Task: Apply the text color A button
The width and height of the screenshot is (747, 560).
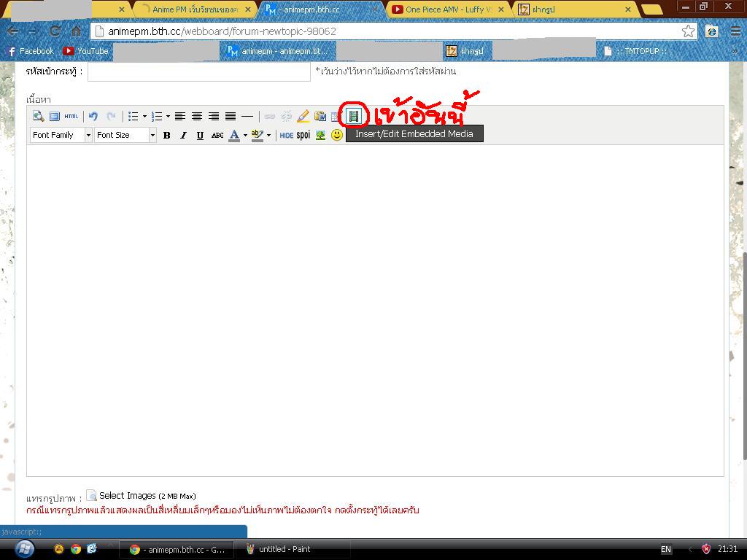Action: (x=234, y=135)
